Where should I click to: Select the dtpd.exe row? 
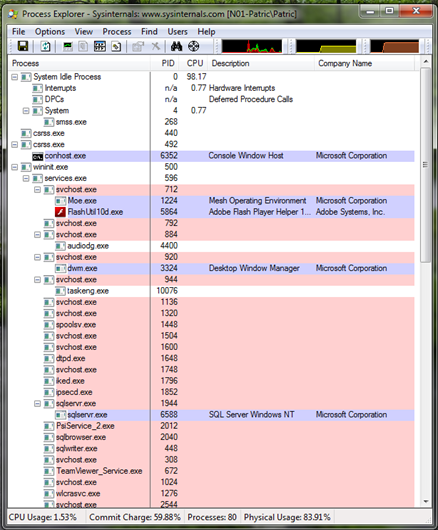[x=212, y=359]
